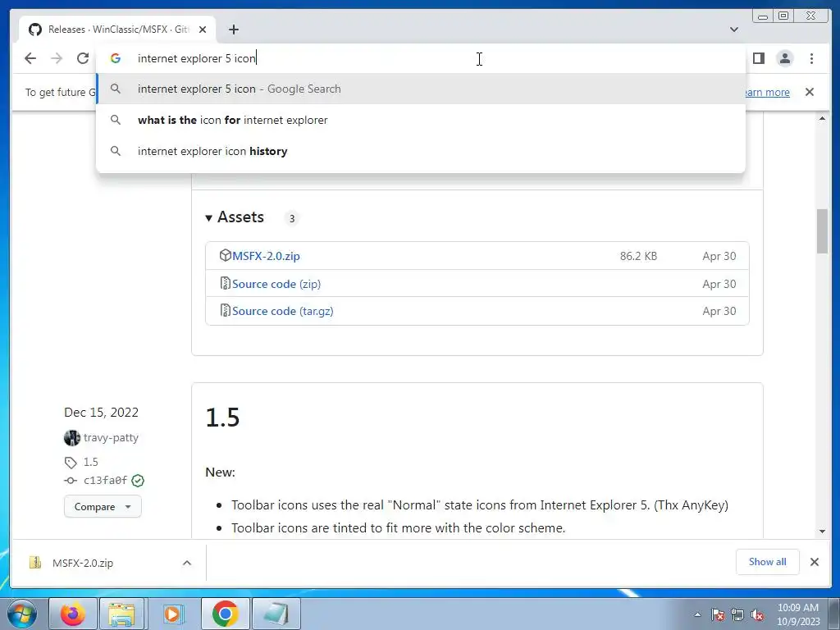Click the package icon beside MSFX-2.0.zip

[225, 255]
